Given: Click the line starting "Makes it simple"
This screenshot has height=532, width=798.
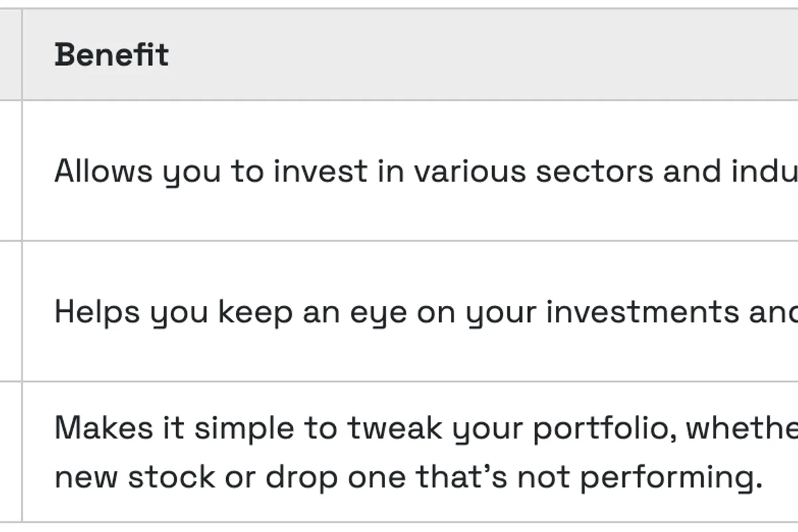Looking at the screenshot, I should coord(426,428).
